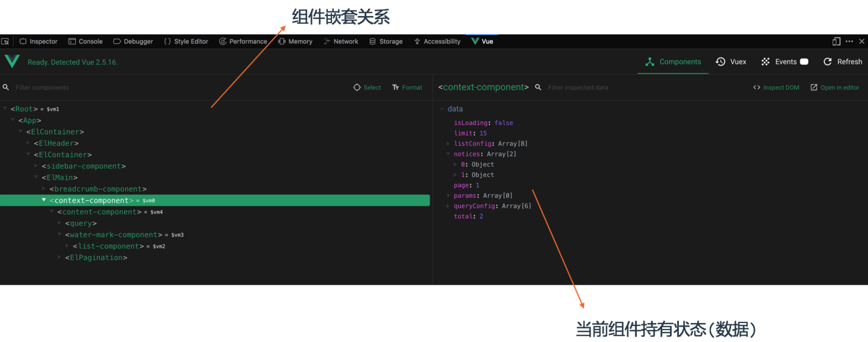The width and height of the screenshot is (868, 342).
Task: Click the Refresh icon in Vue devtools
Action: [x=828, y=62]
